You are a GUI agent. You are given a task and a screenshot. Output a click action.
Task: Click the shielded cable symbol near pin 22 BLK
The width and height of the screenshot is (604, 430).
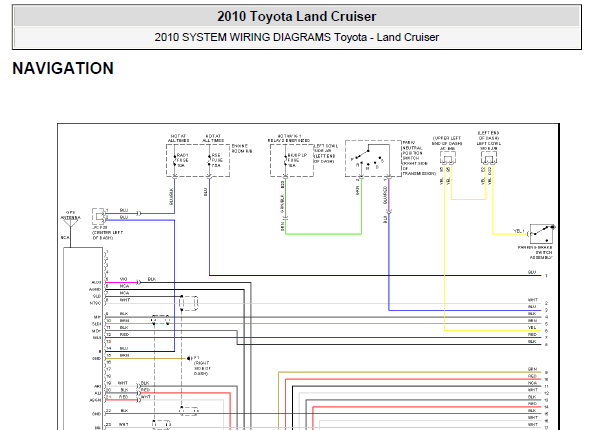[x=188, y=411]
